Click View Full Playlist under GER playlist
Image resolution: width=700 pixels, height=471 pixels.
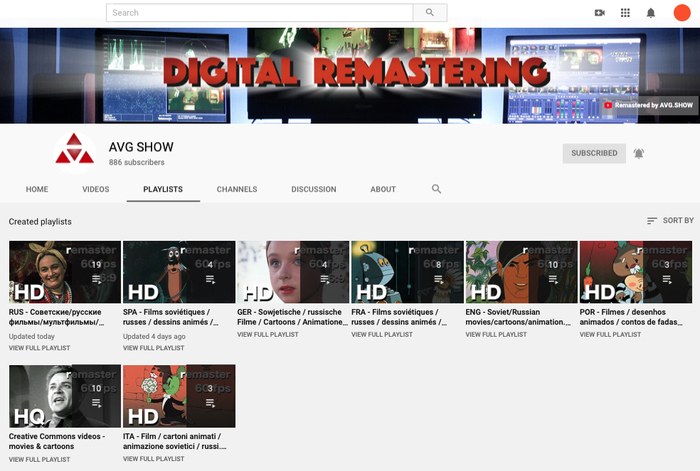click(268, 334)
